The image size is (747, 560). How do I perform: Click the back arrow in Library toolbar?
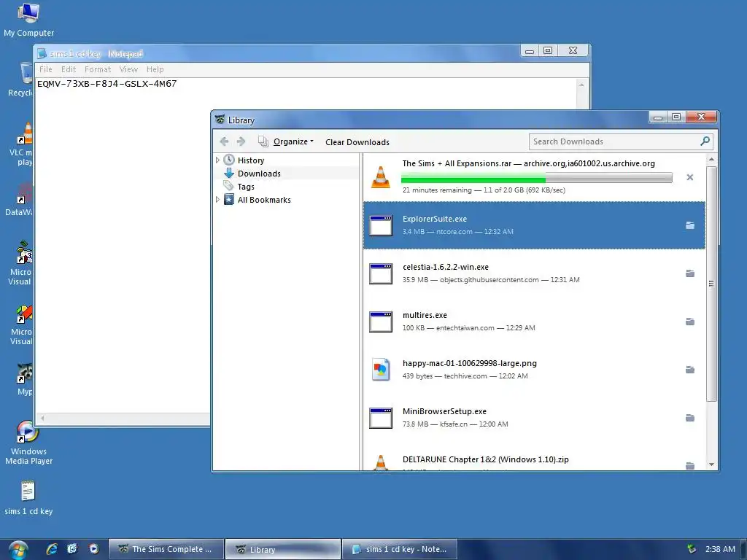click(x=225, y=141)
